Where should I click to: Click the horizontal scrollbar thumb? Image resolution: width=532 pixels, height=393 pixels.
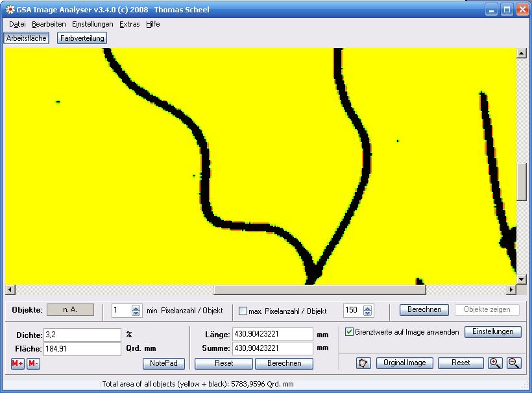(320, 290)
